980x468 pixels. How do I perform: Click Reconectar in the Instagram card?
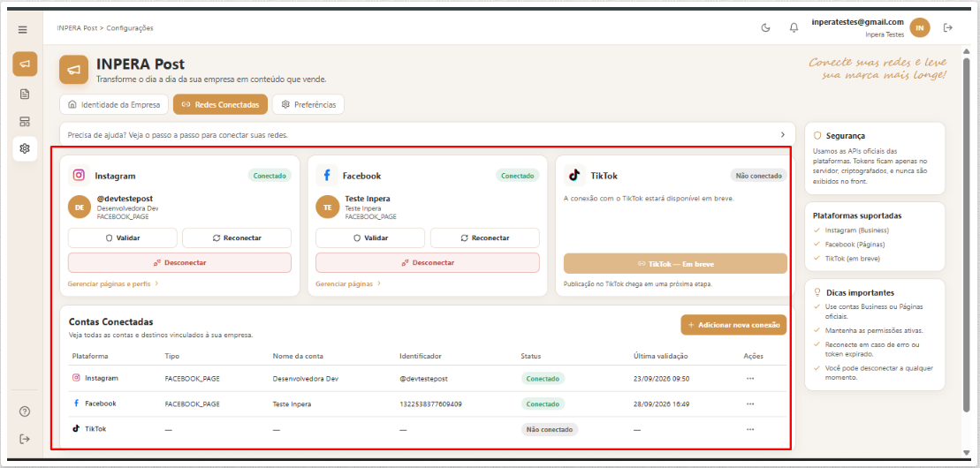tap(237, 238)
